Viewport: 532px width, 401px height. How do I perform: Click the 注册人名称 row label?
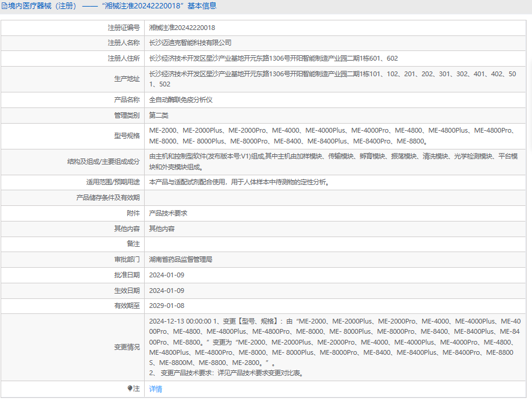pyautogui.click(x=124, y=43)
